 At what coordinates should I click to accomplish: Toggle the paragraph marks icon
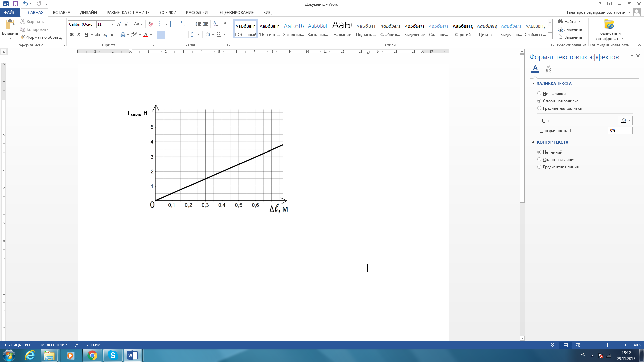[226, 24]
